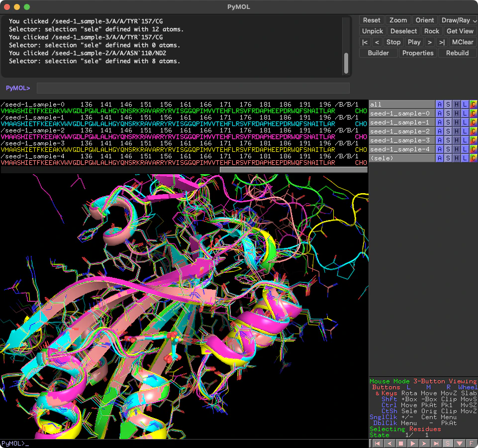Open the Action menu for seed-1_sample-2
Image resolution: width=478 pixels, height=448 pixels.
[440, 131]
